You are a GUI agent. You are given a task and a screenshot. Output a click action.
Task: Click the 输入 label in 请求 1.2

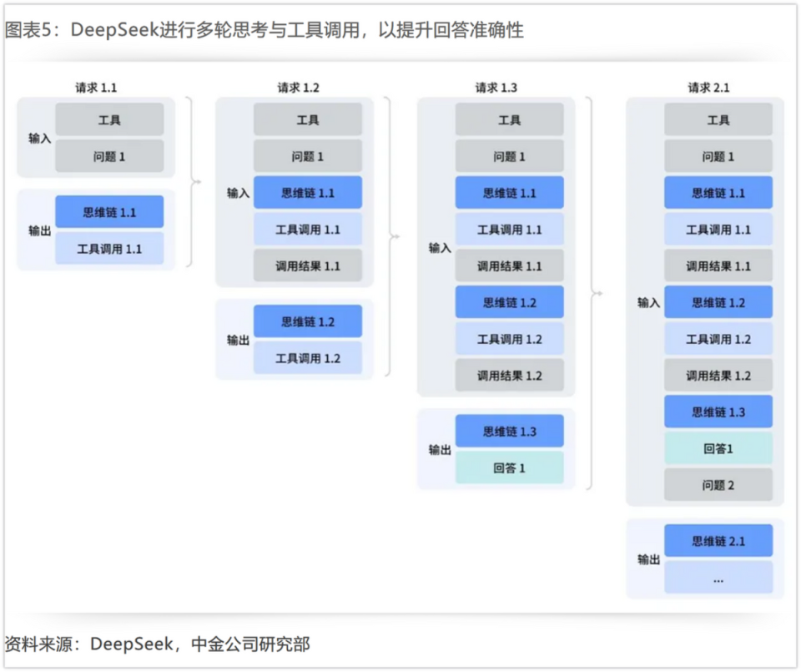click(x=238, y=193)
